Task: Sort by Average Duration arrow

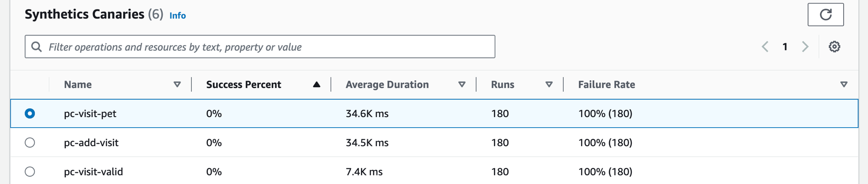Action: (x=462, y=85)
